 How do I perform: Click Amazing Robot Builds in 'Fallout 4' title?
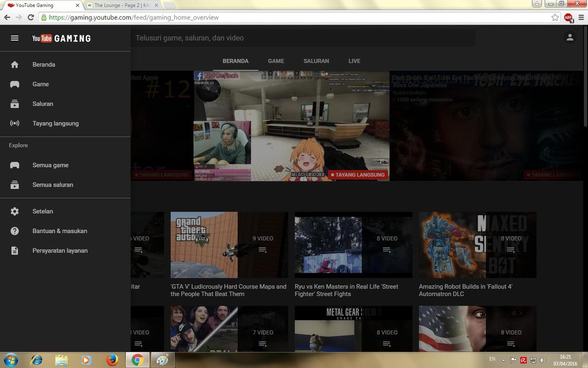point(465,290)
